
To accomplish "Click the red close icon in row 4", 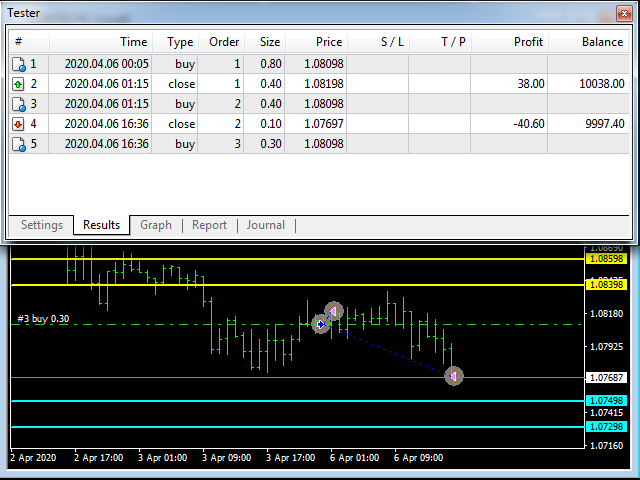I will point(18,124).
